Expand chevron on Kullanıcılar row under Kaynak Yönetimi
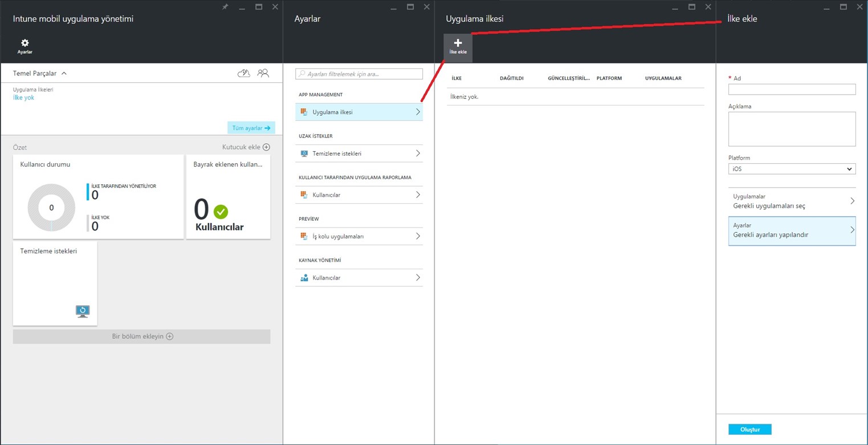This screenshot has height=445, width=868. [418, 277]
